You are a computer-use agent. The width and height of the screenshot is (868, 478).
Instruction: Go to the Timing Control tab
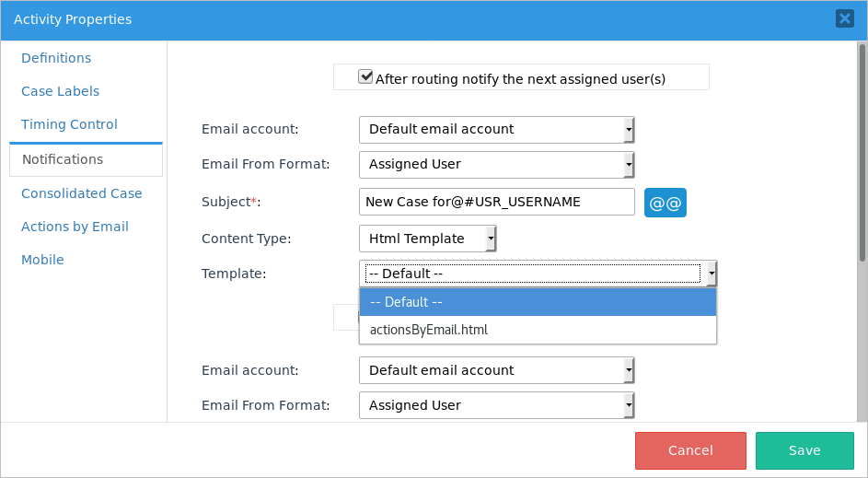click(70, 124)
